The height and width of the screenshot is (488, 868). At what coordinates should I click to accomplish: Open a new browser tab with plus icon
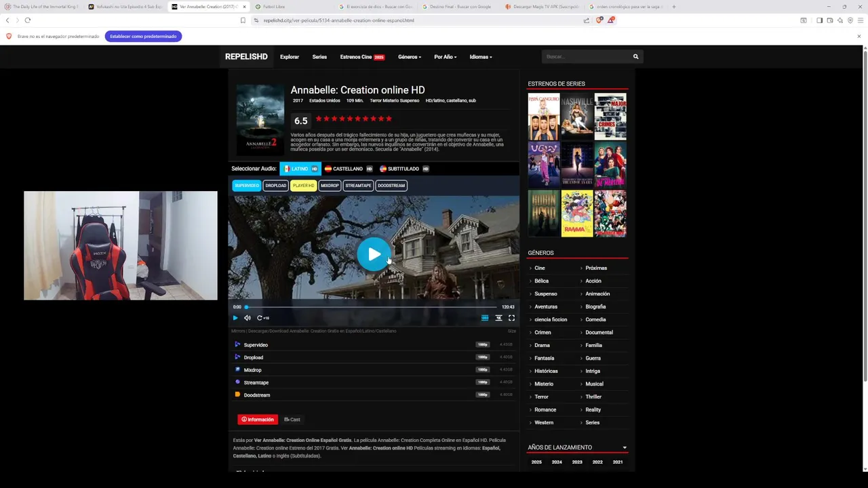pos(673,7)
